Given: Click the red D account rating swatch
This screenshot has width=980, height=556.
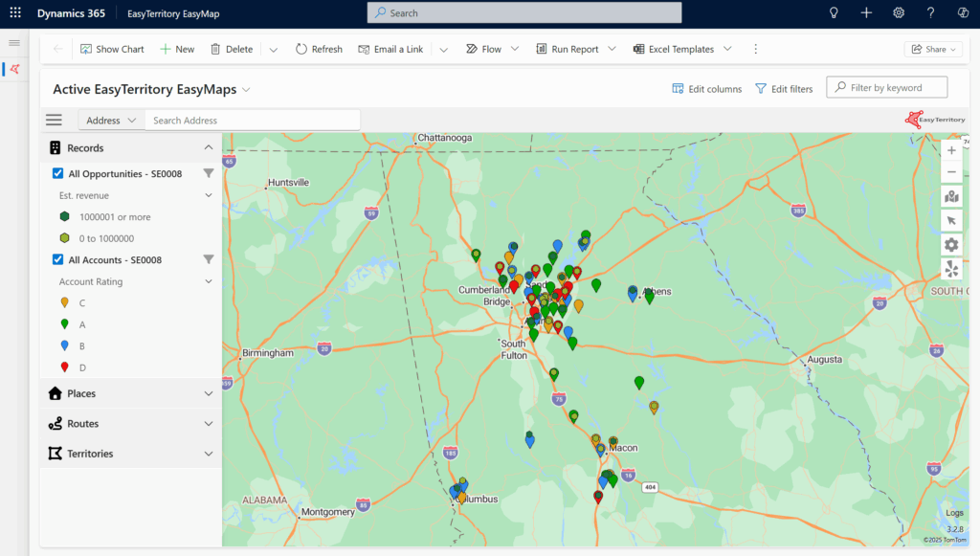Looking at the screenshot, I should (65, 367).
